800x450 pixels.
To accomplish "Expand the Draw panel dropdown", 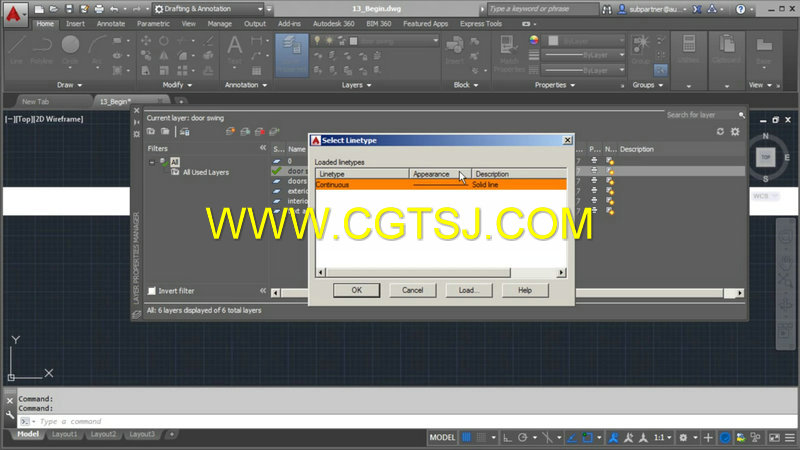I will (69, 85).
